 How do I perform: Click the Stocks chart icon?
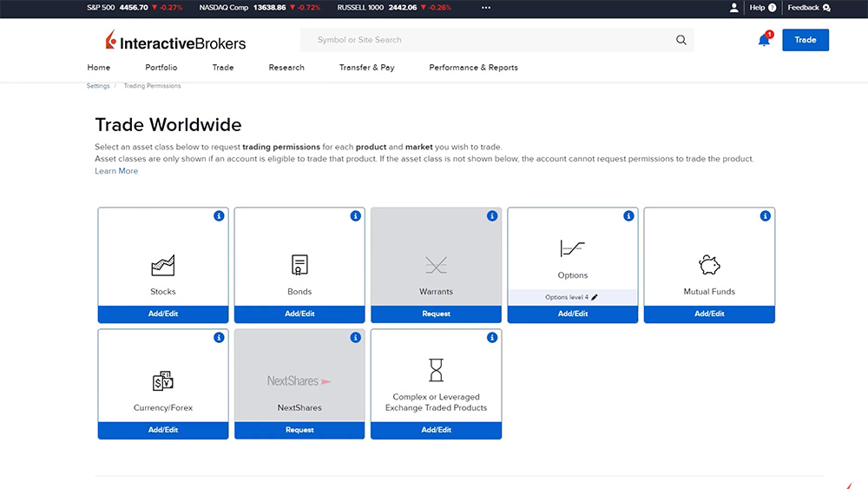coord(163,265)
